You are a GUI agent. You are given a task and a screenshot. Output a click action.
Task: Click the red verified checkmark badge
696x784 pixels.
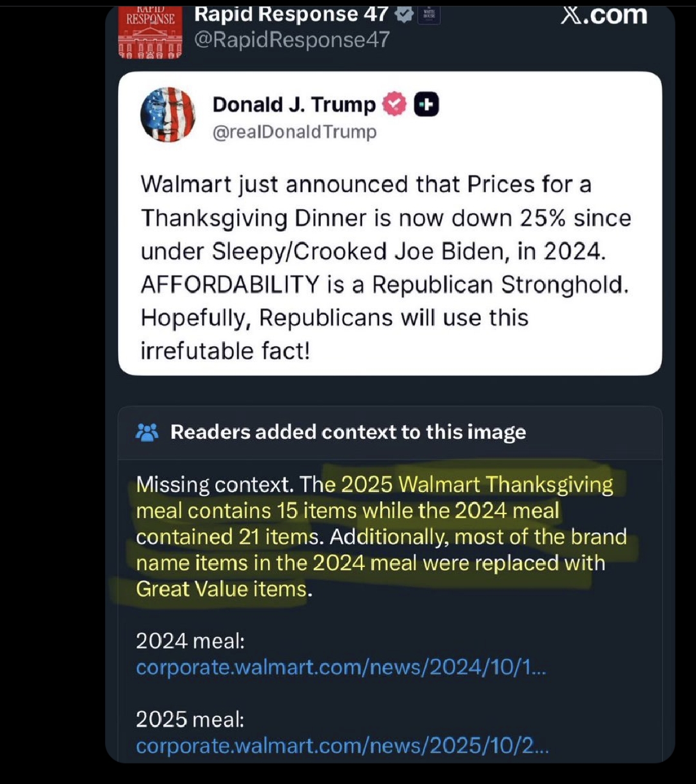[x=394, y=104]
